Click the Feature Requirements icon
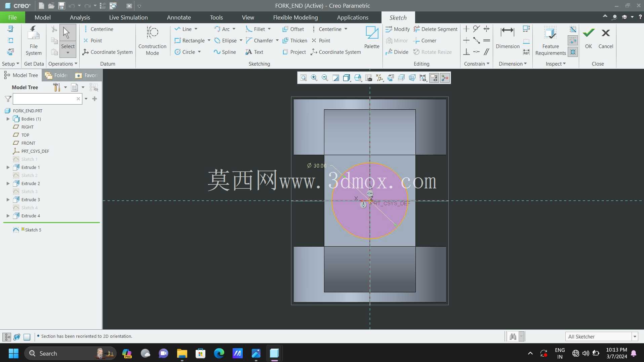Image resolution: width=644 pixels, height=362 pixels. click(551, 40)
